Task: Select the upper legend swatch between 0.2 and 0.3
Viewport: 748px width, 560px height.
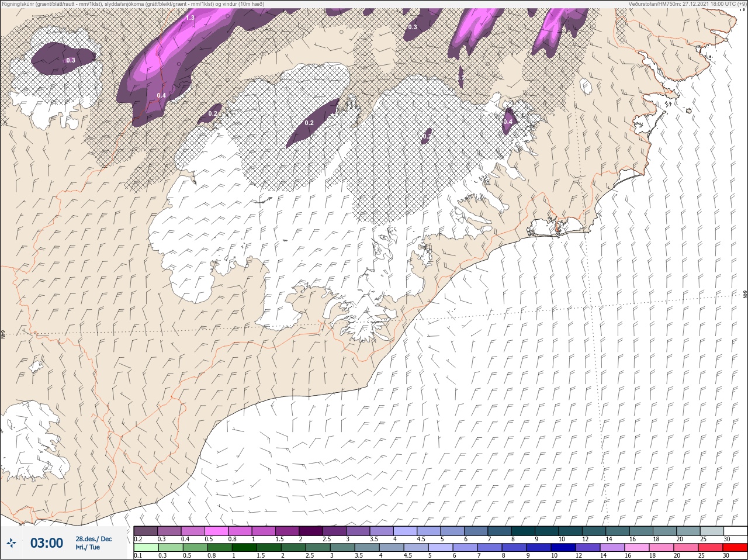Action: (x=146, y=531)
